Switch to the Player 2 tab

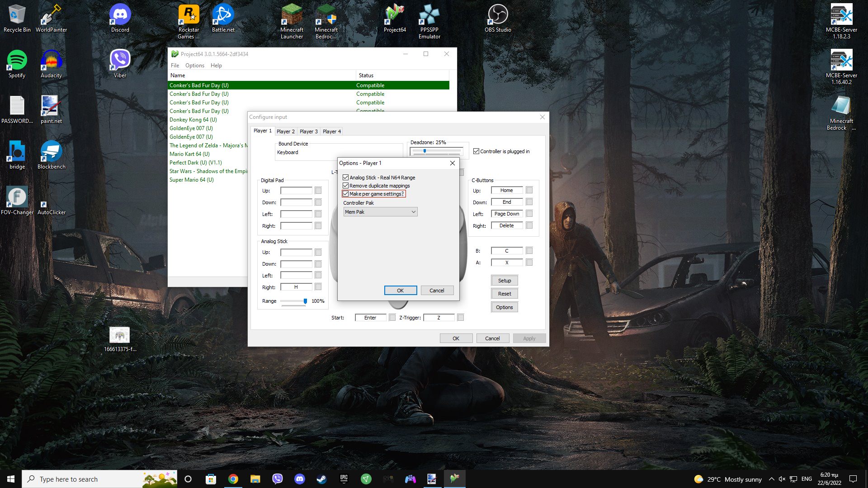pyautogui.click(x=286, y=131)
